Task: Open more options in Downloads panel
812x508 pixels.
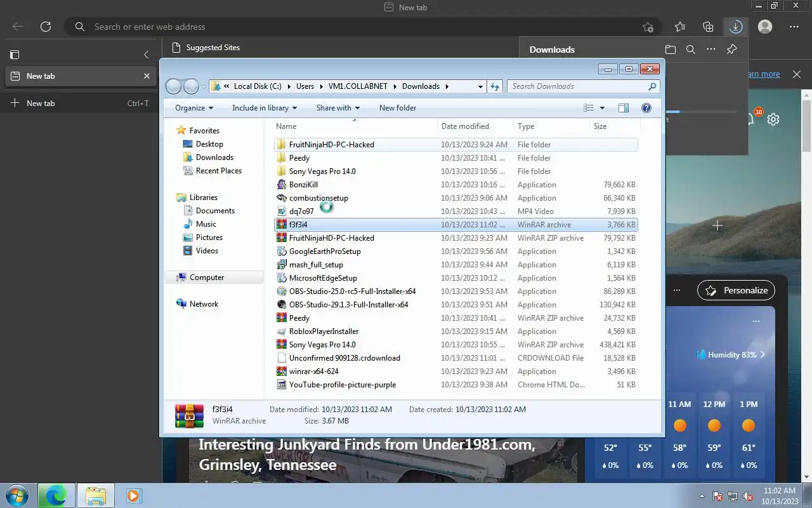Action: click(711, 50)
